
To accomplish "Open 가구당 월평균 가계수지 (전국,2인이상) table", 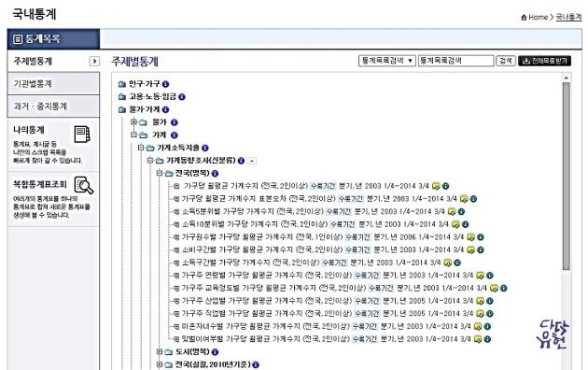I will (245, 186).
